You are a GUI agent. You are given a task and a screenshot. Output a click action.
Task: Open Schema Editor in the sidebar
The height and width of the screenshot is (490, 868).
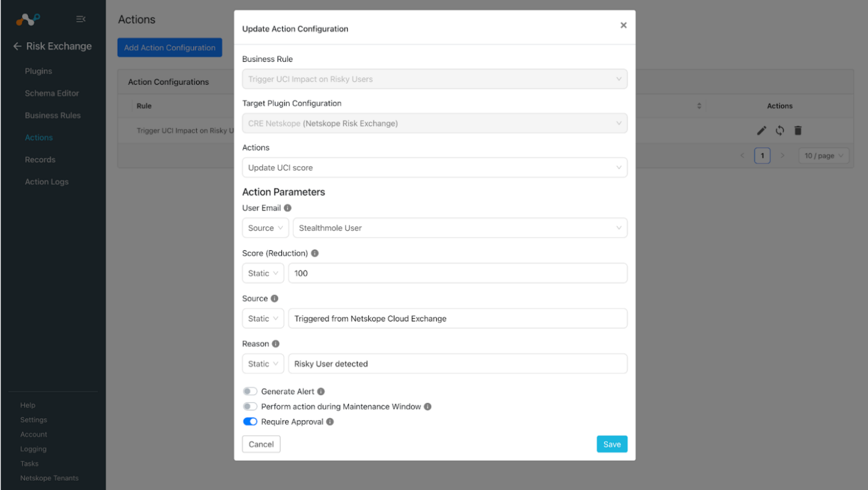(x=52, y=93)
